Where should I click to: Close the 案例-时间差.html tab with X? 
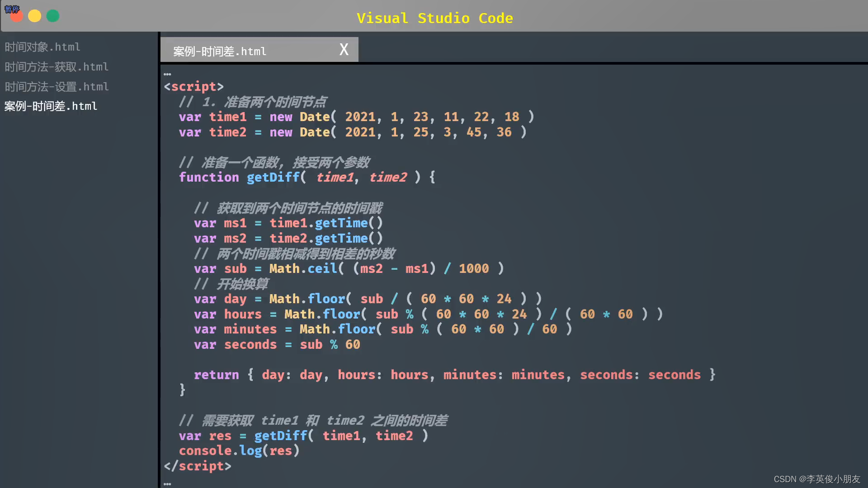(x=344, y=50)
